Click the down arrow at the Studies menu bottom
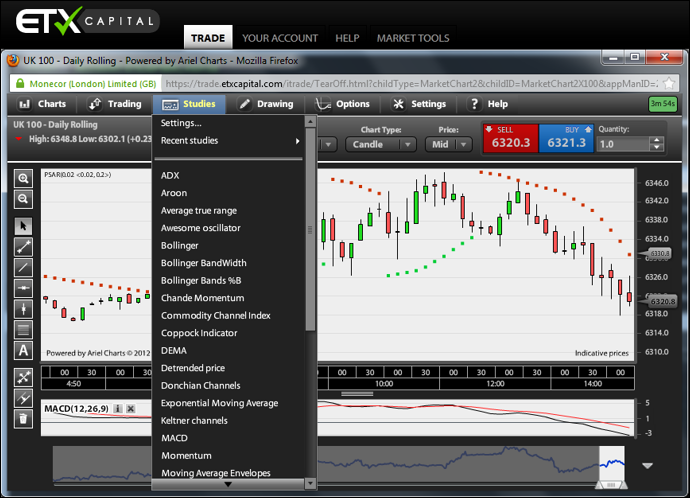690x498 pixels. 228,484
